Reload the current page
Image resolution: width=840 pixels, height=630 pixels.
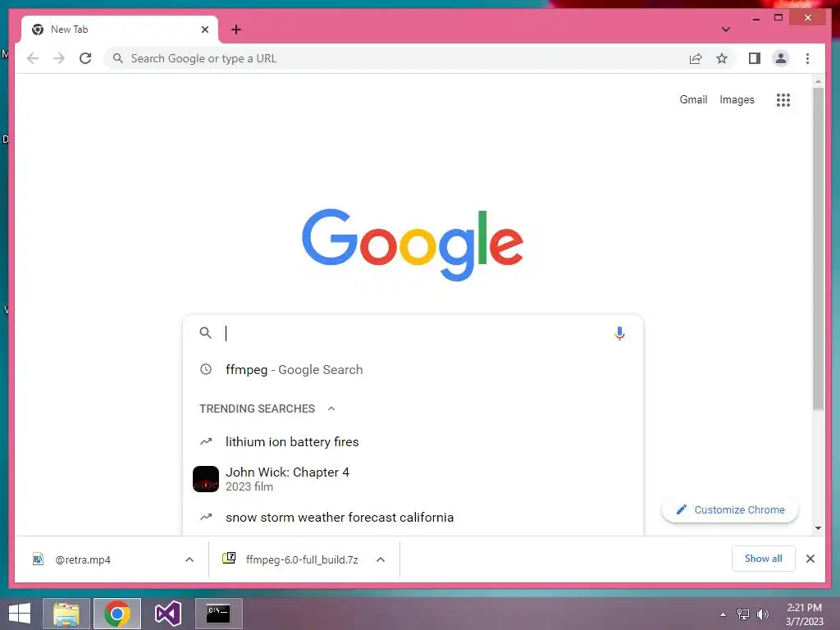point(85,58)
